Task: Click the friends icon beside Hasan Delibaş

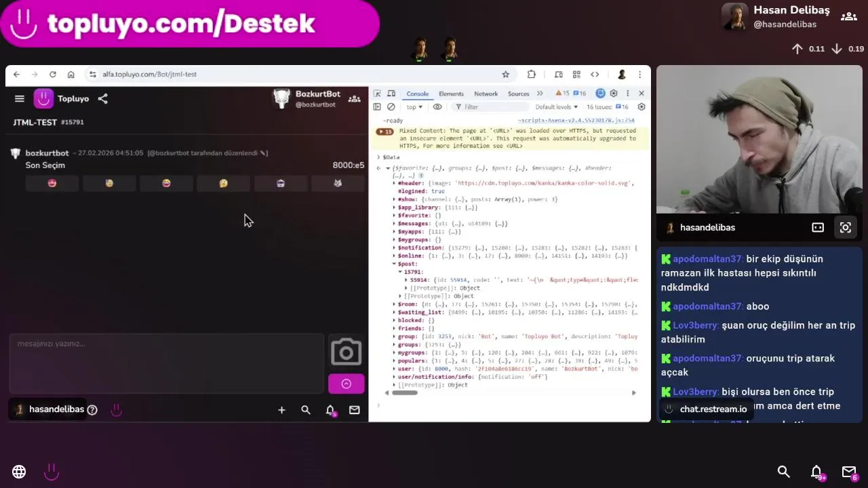Action: pos(848,16)
